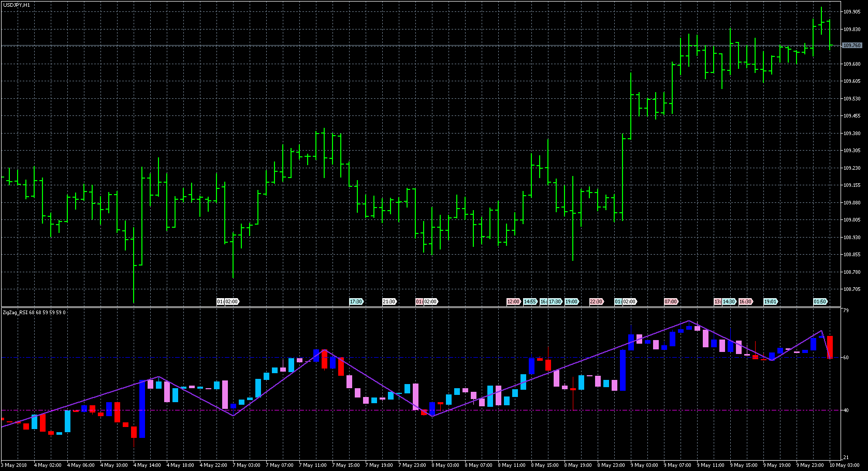Open the pink 07:00 event marker
This screenshot has width=868, height=471.
pos(671,302)
